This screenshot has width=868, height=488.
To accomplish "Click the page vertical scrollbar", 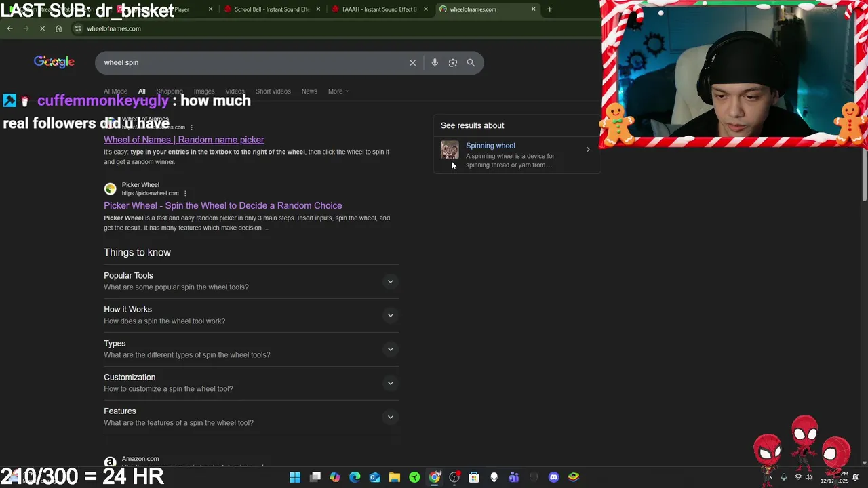I will pyautogui.click(x=864, y=175).
